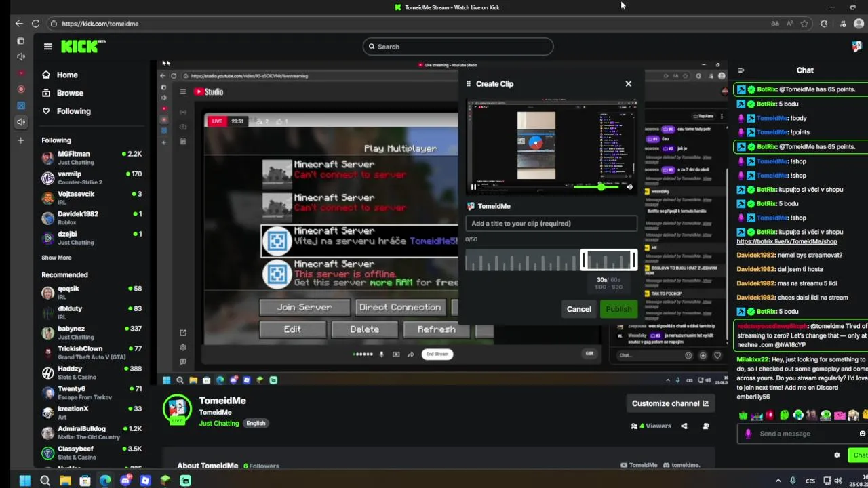
Task: Cancel the clip creation
Action: coord(579,309)
